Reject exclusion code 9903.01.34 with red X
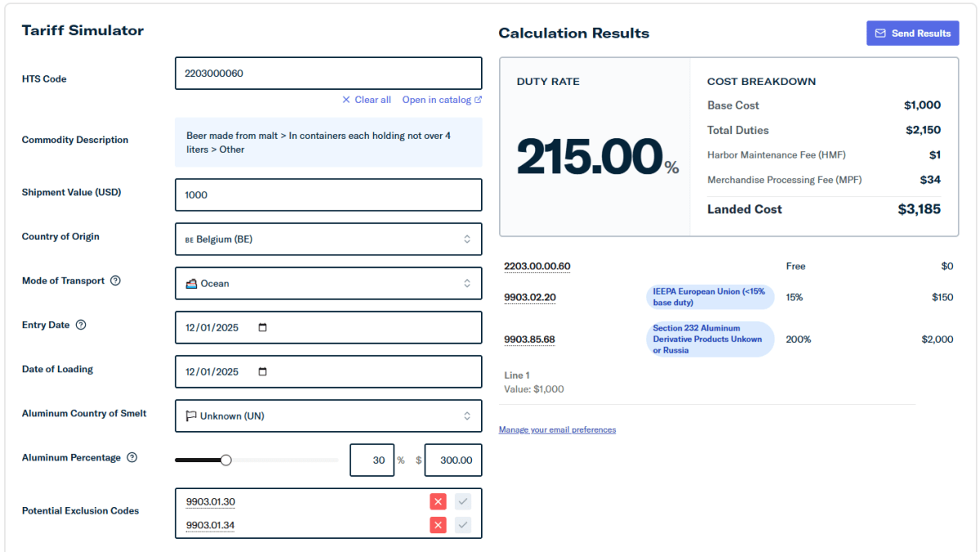The height and width of the screenshot is (552, 980). (x=439, y=525)
